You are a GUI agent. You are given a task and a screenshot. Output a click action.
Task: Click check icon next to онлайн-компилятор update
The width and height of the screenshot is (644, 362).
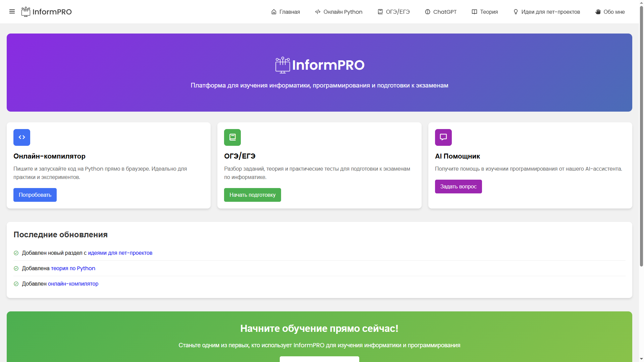[16, 284]
